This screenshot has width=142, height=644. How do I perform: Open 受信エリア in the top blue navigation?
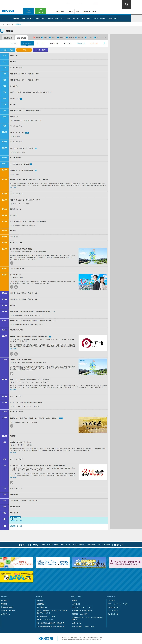coord(113,18)
